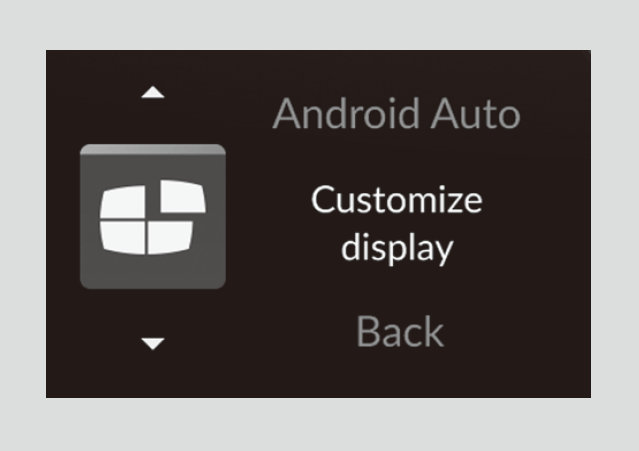Choose the Customize display menu entry

click(x=397, y=224)
